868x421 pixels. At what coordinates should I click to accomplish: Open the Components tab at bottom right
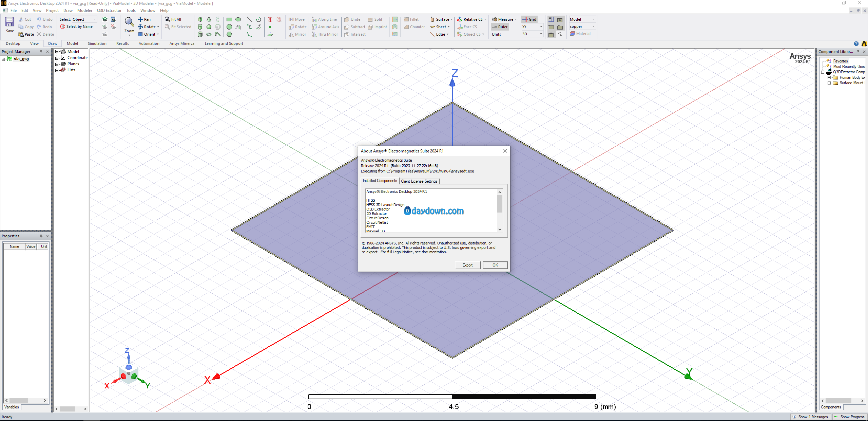tap(831, 407)
